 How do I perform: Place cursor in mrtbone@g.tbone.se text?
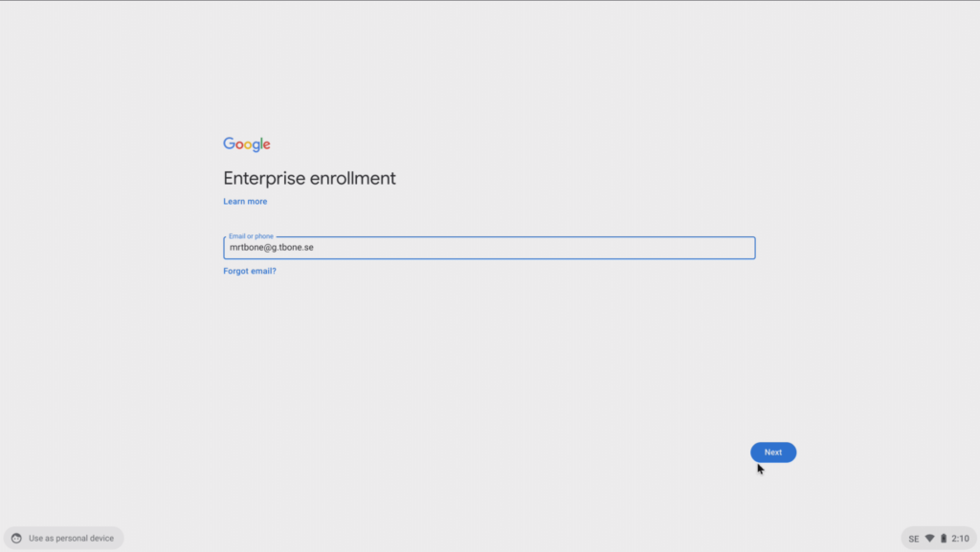271,247
